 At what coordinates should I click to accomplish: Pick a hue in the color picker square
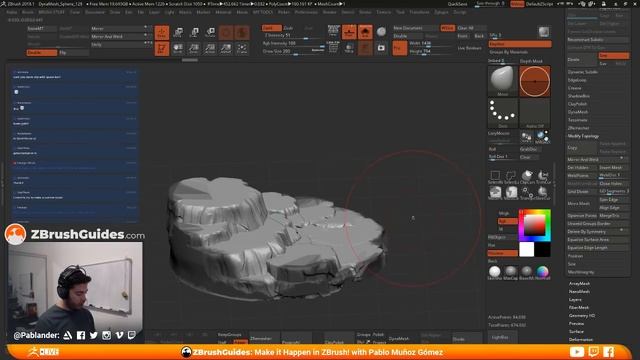point(534,225)
